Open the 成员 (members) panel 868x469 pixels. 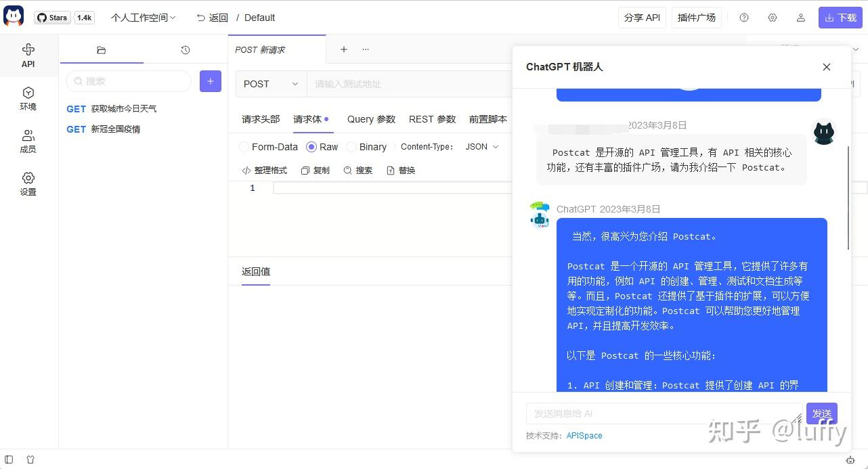click(x=28, y=141)
